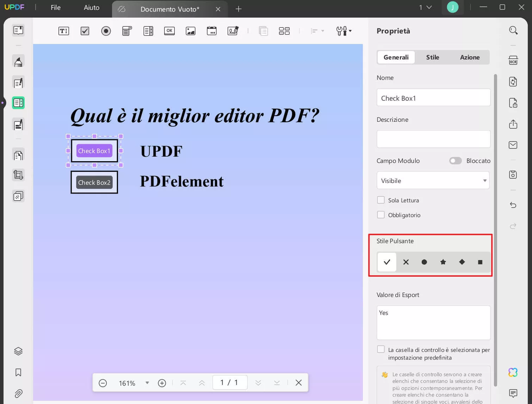Select the Documento Vuoto document tab
The width and height of the screenshot is (532, 404).
pos(169,9)
